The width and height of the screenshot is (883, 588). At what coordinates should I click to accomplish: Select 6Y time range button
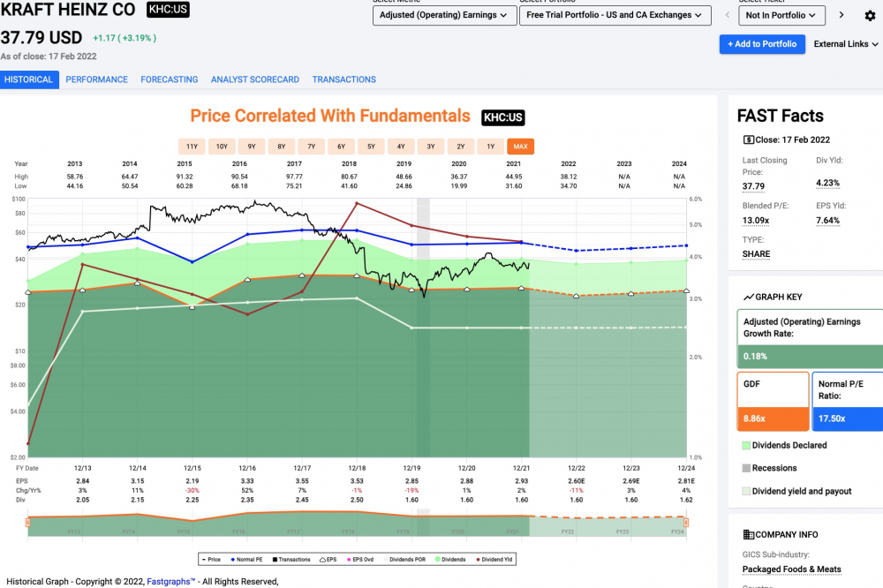click(341, 147)
